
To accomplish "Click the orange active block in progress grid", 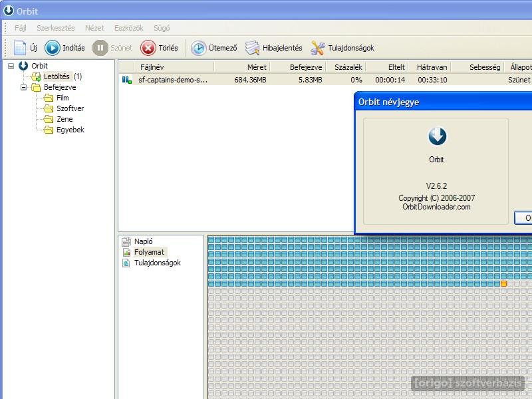I will point(504,284).
